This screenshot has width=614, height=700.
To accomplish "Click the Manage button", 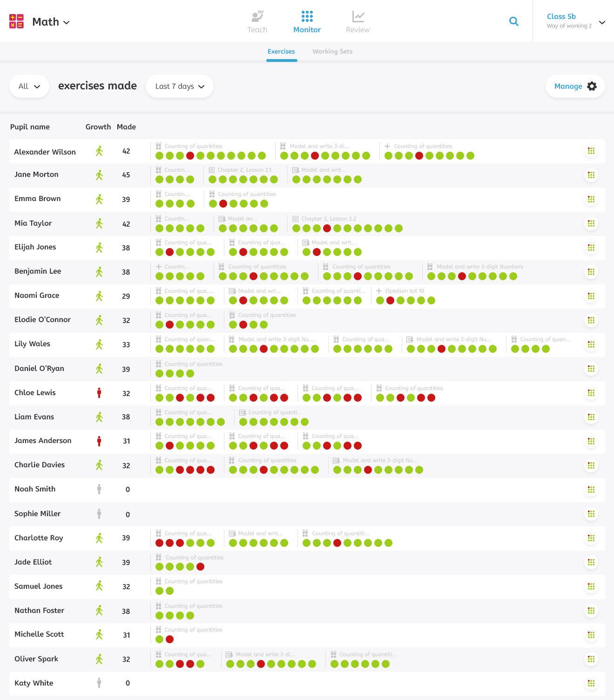I will click(568, 86).
